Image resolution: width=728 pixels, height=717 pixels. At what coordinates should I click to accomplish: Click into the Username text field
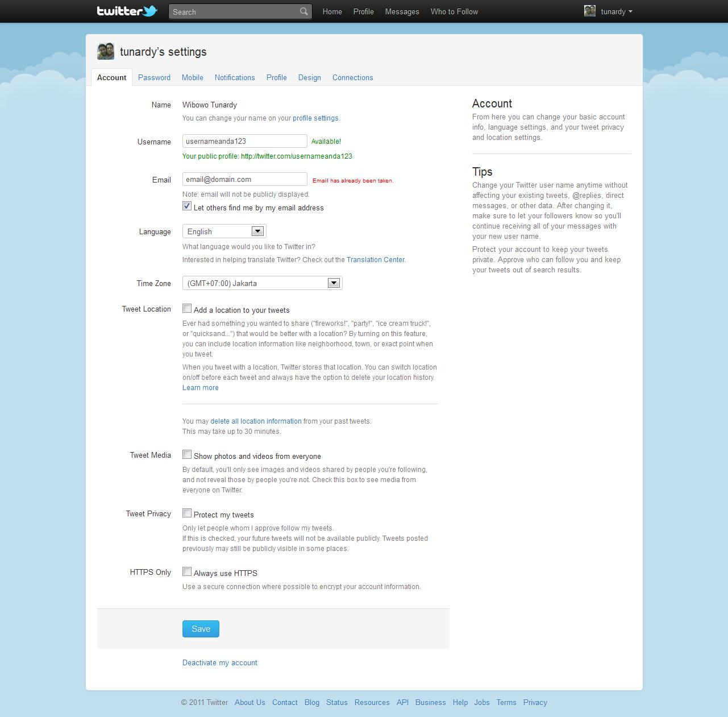click(x=244, y=141)
